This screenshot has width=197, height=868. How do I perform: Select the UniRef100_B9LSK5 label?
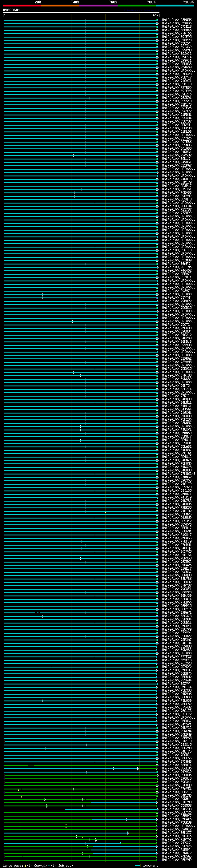pyautogui.click(x=177, y=846)
